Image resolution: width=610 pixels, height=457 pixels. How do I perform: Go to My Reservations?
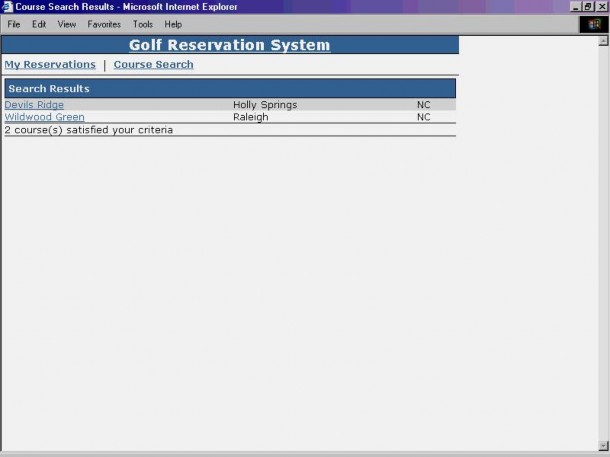click(50, 65)
